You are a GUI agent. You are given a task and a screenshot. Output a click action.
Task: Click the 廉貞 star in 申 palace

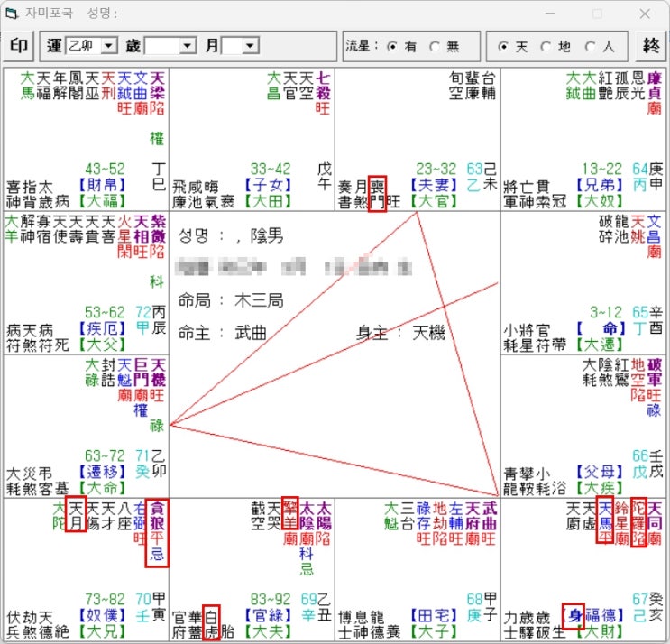coord(655,86)
